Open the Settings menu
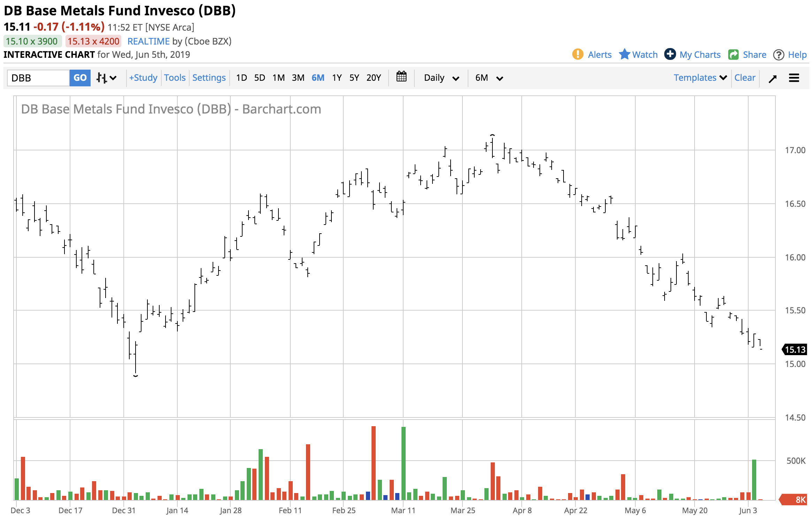Screen dimensions: 812x516 [209, 78]
